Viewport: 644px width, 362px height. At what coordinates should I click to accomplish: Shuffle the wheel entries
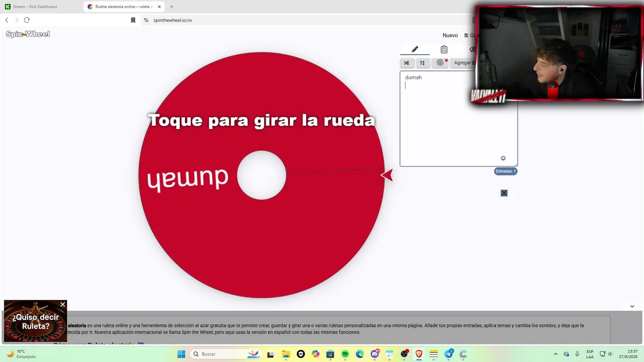click(407, 63)
